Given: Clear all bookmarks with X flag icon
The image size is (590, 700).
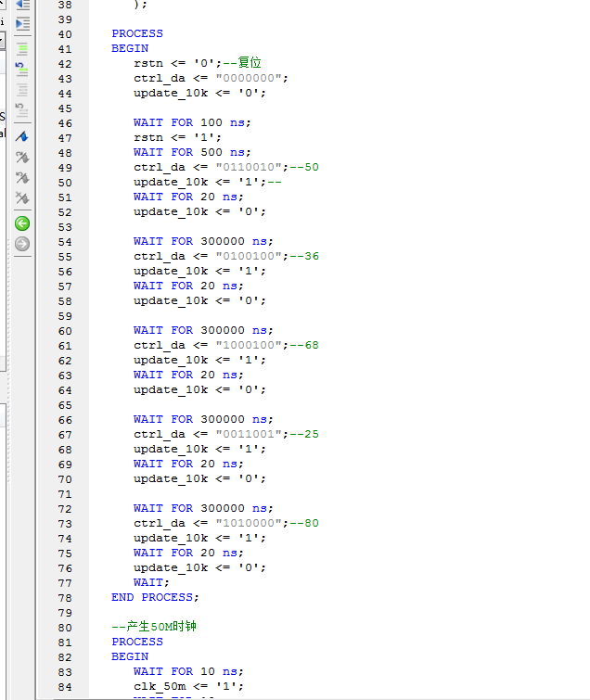Looking at the screenshot, I should point(22,197).
